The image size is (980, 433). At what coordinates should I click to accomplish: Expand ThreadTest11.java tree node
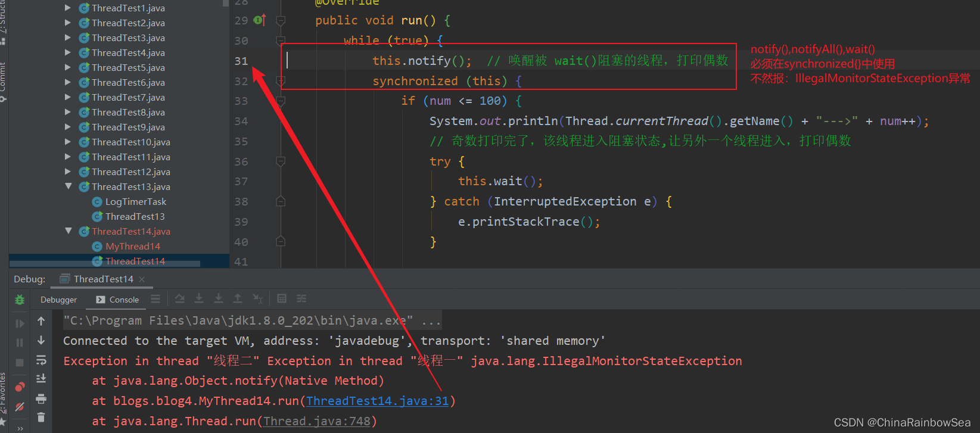click(68, 157)
